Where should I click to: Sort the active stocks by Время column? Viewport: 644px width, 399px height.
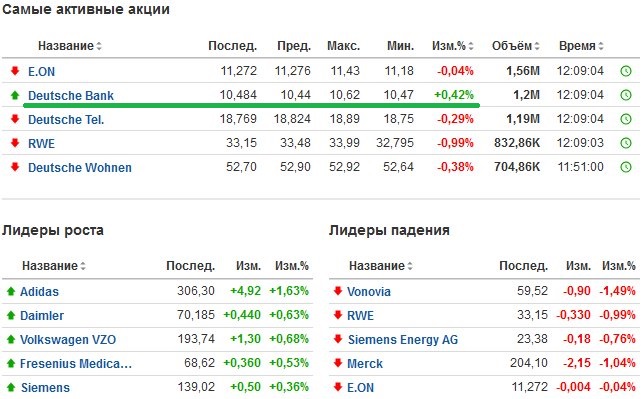[581, 46]
